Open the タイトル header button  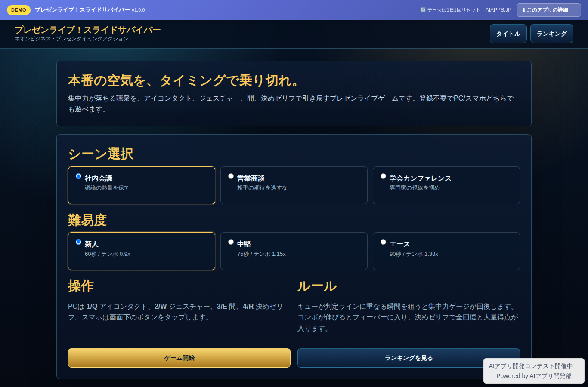coord(508,34)
